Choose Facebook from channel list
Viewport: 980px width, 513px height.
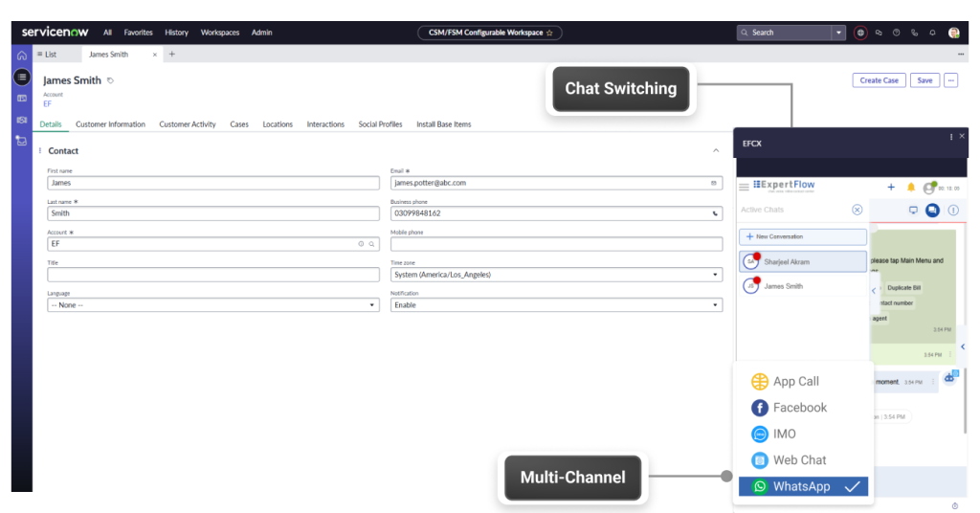(x=799, y=408)
